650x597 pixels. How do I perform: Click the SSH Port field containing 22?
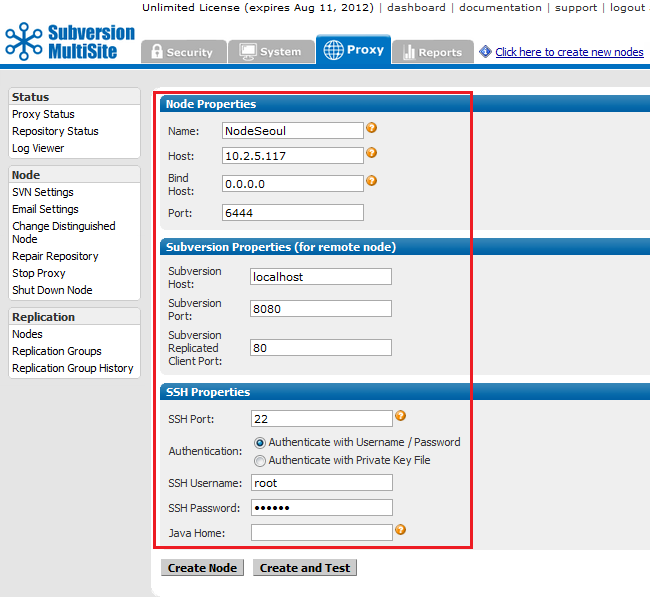322,418
